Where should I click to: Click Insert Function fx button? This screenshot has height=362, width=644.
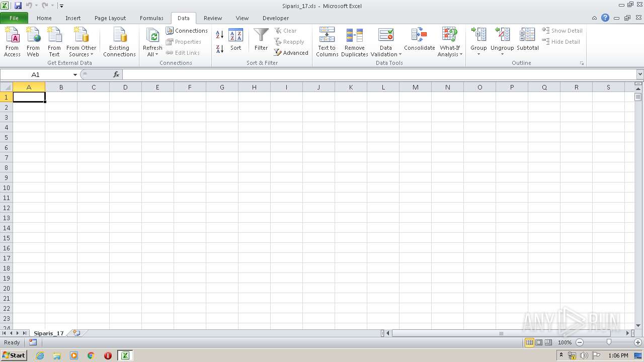click(116, 74)
